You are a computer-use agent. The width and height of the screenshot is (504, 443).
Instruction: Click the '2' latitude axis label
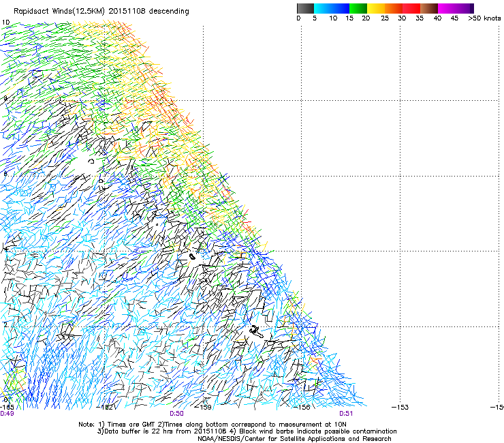[5, 325]
